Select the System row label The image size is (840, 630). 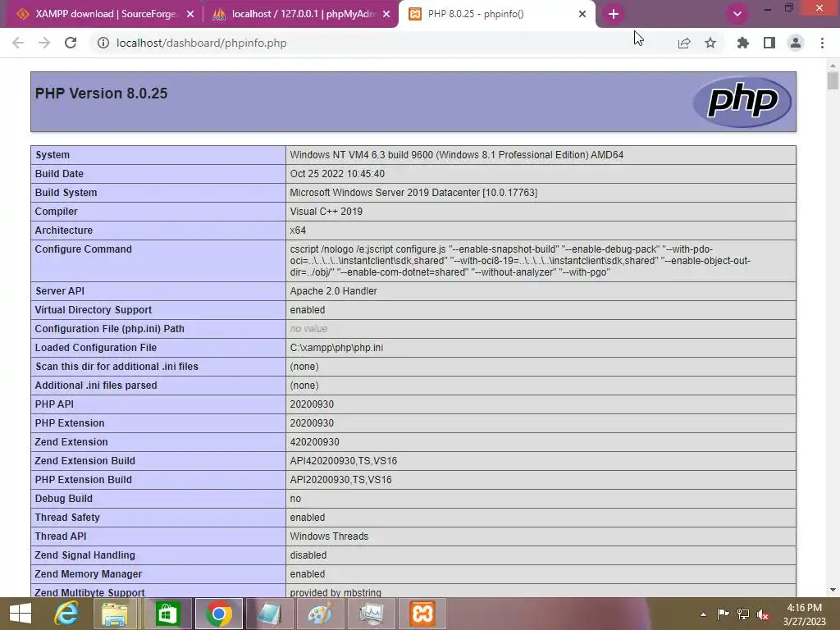(x=52, y=155)
